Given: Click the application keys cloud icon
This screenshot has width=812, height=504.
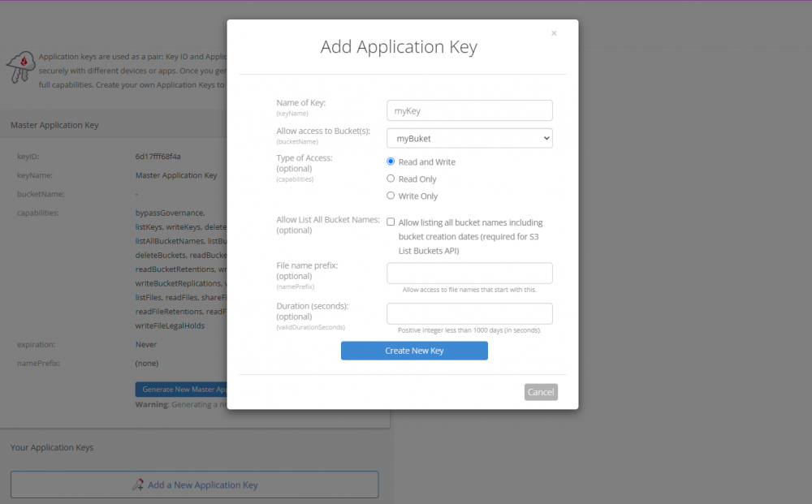Looking at the screenshot, I should (x=21, y=67).
